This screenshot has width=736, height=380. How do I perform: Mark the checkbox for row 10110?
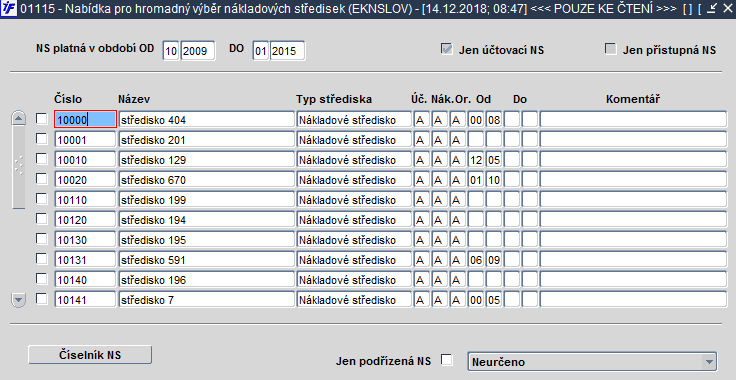pos(42,199)
